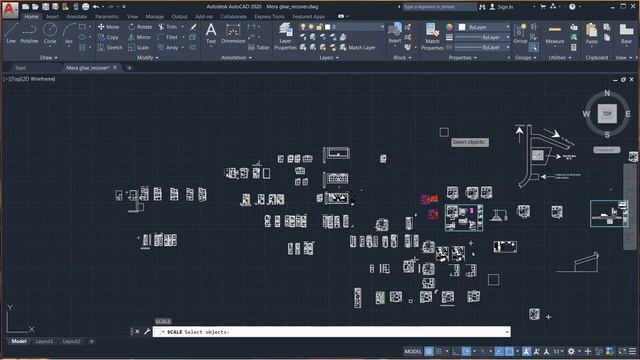Screen dimensions: 640x360
Task: Click the Insert block icon
Action: (x=395, y=33)
